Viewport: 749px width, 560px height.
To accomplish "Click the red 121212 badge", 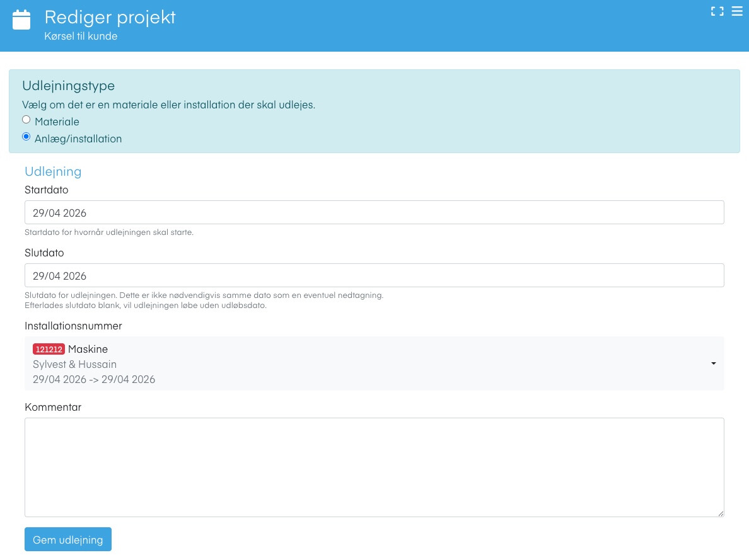I will 49,349.
